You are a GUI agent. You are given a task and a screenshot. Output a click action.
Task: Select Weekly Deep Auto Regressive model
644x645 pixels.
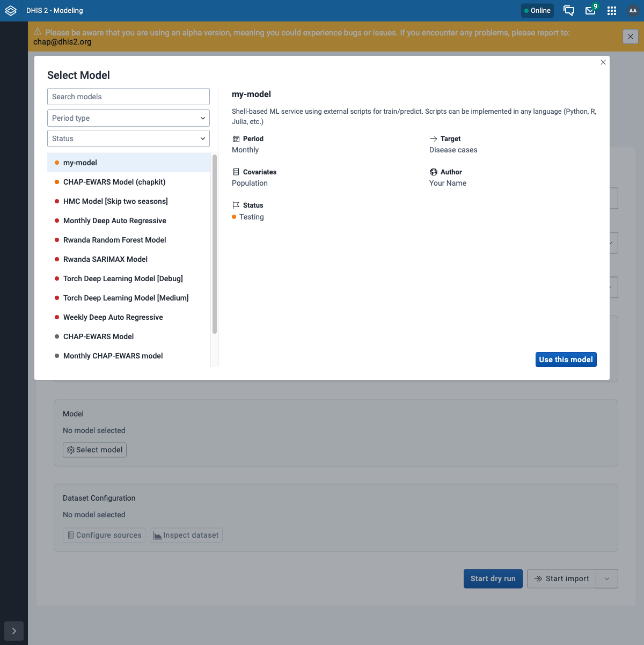click(x=129, y=317)
